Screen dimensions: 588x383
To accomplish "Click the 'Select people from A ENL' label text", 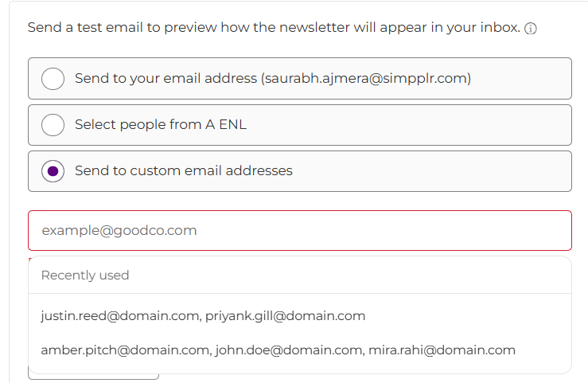I will (x=161, y=124).
